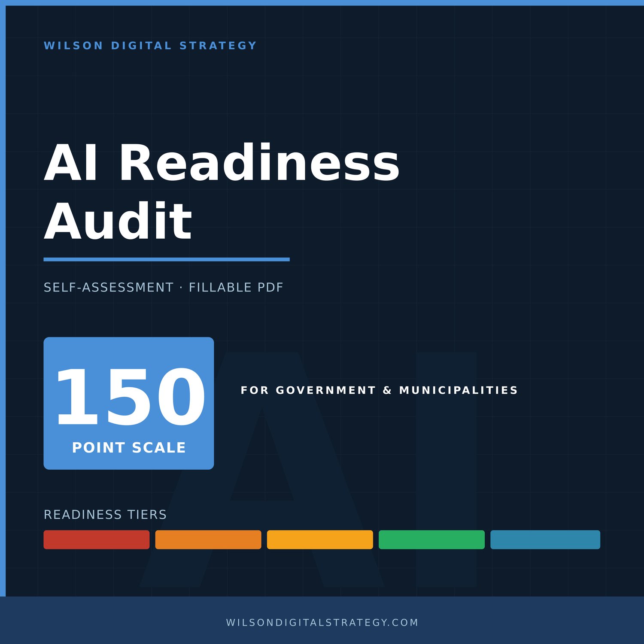Click the teal blue readiness tier bar
Image resolution: width=644 pixels, height=644 pixels.
point(545,540)
